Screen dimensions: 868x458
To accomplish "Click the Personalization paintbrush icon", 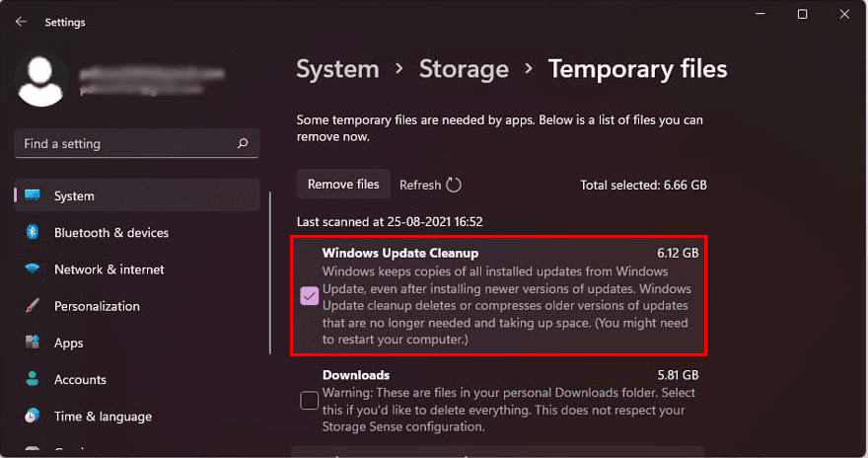I will 33,306.
